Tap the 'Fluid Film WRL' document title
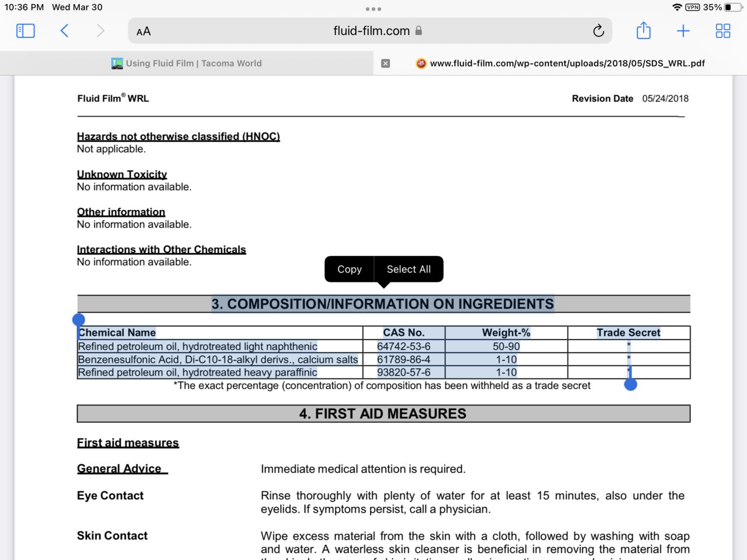 click(x=113, y=98)
